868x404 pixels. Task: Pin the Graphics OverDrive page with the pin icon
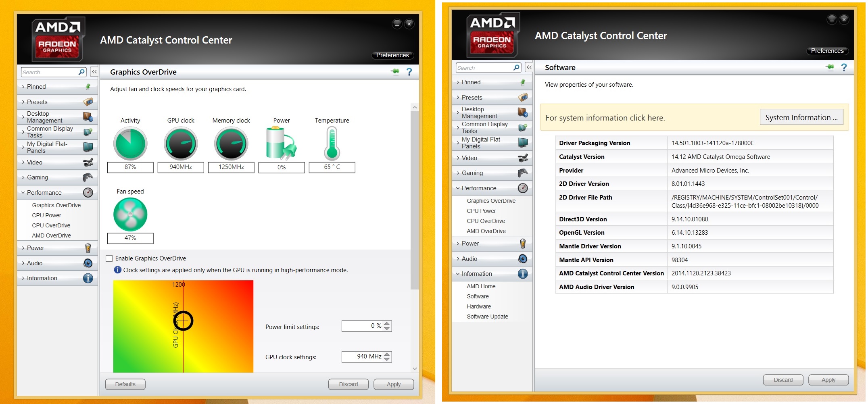click(x=395, y=72)
